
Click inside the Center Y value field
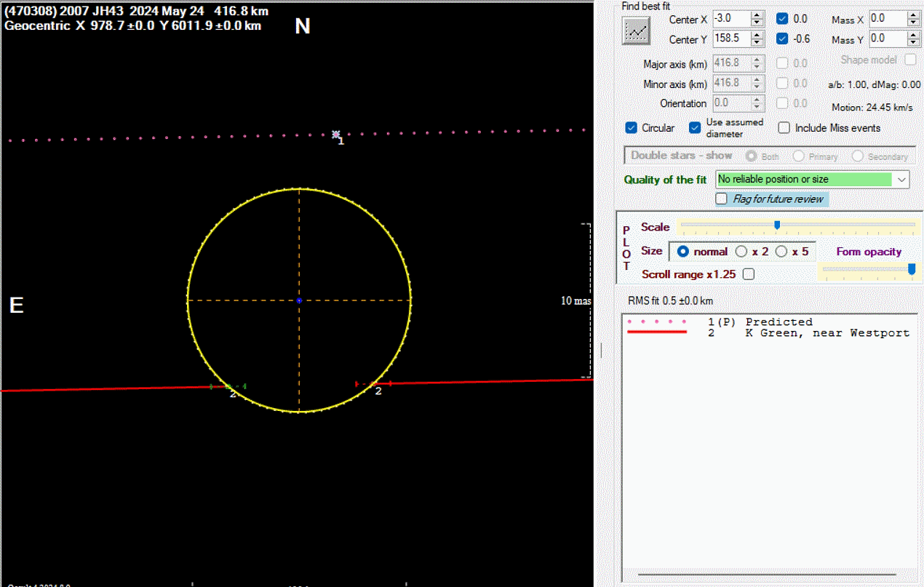coord(730,39)
